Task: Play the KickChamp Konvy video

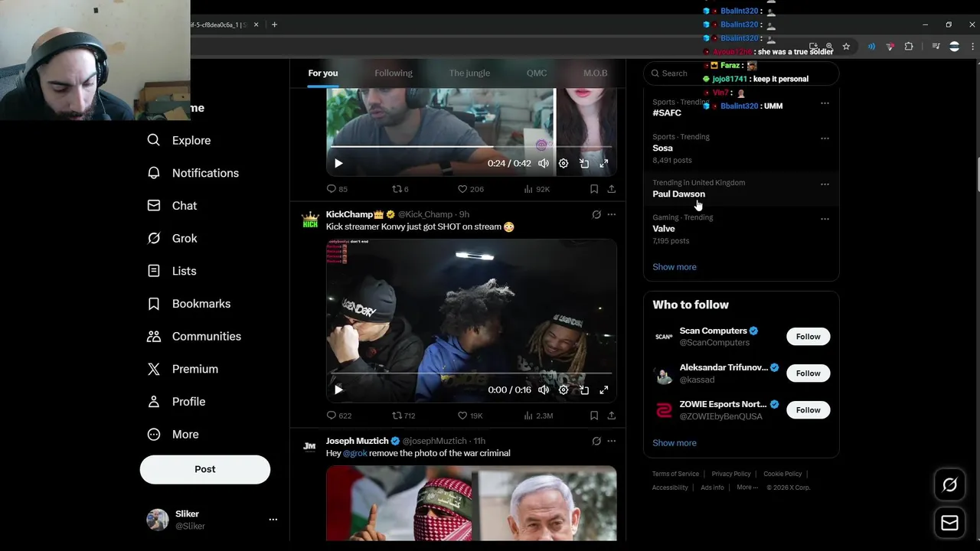Action: (338, 390)
